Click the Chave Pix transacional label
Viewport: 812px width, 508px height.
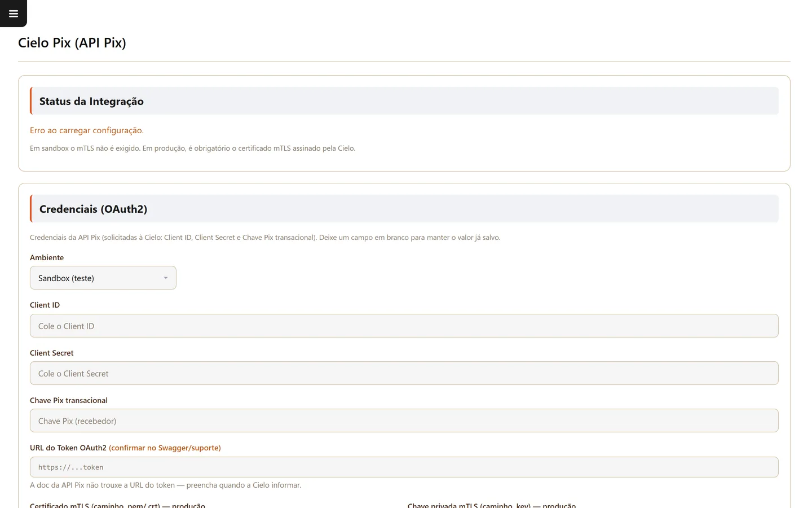(x=69, y=400)
